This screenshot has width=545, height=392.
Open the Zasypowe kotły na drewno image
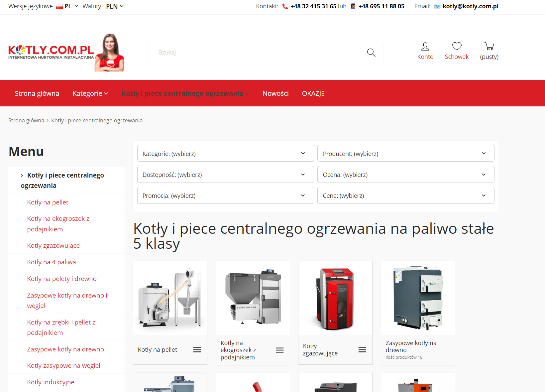(x=418, y=298)
